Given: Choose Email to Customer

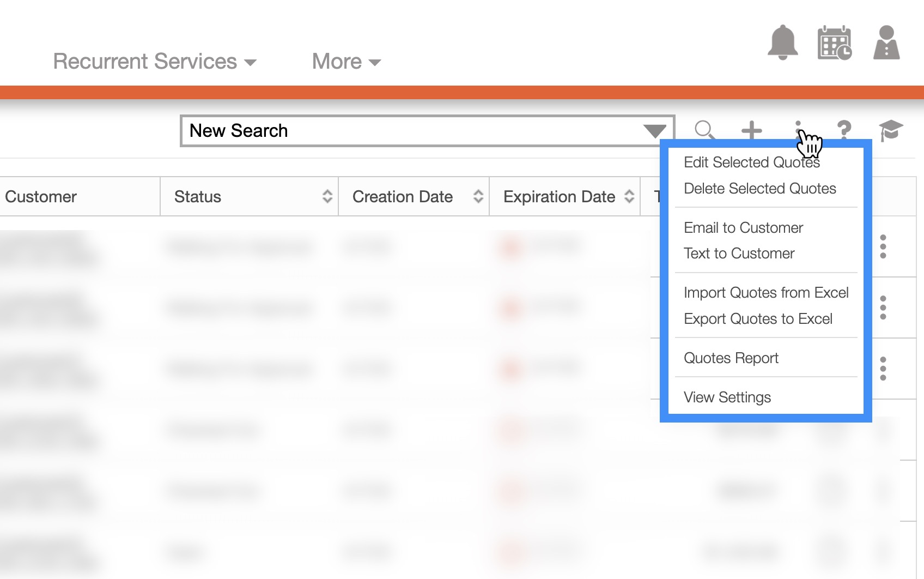Looking at the screenshot, I should (743, 228).
